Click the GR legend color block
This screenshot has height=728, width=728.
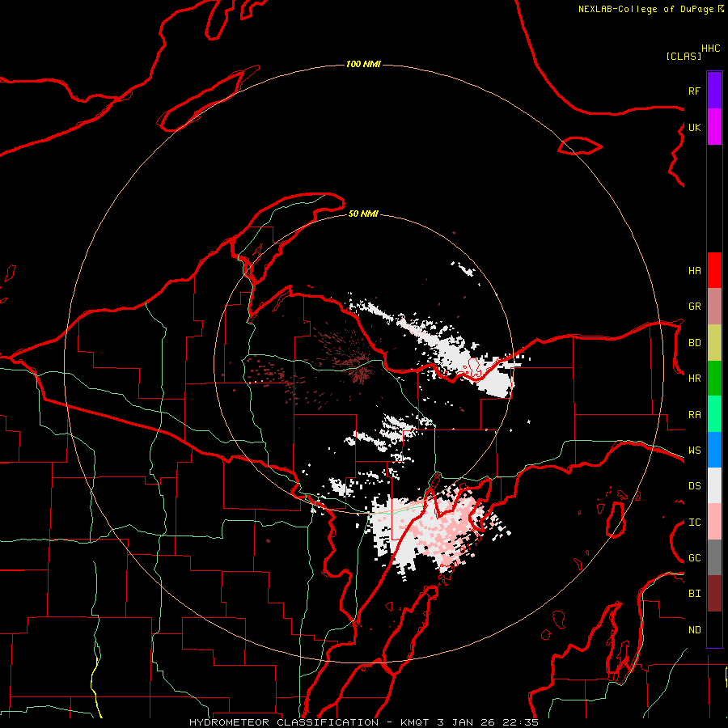714,307
